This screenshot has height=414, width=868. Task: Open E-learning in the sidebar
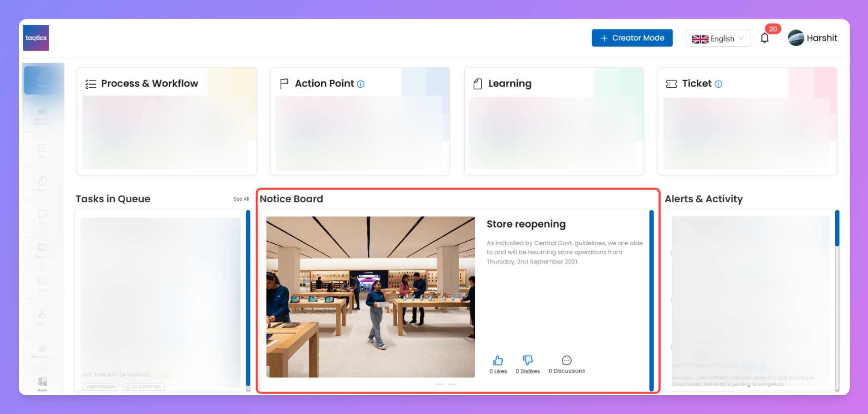click(43, 184)
